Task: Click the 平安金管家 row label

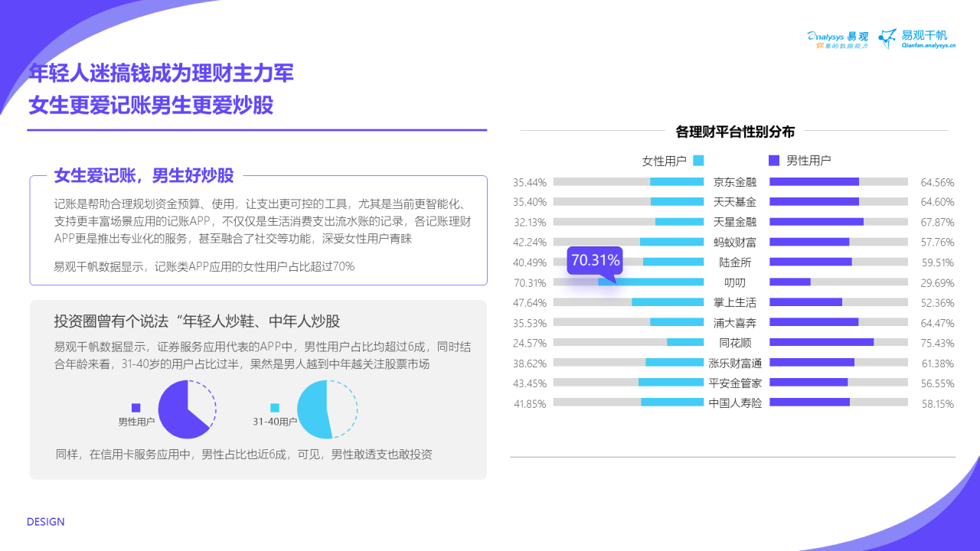Action: pos(735,383)
